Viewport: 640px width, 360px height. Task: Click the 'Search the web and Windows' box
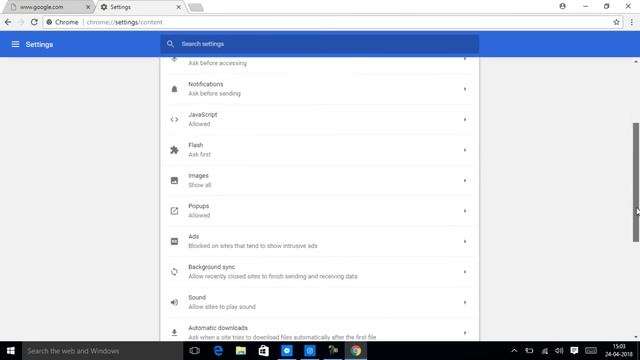102,351
